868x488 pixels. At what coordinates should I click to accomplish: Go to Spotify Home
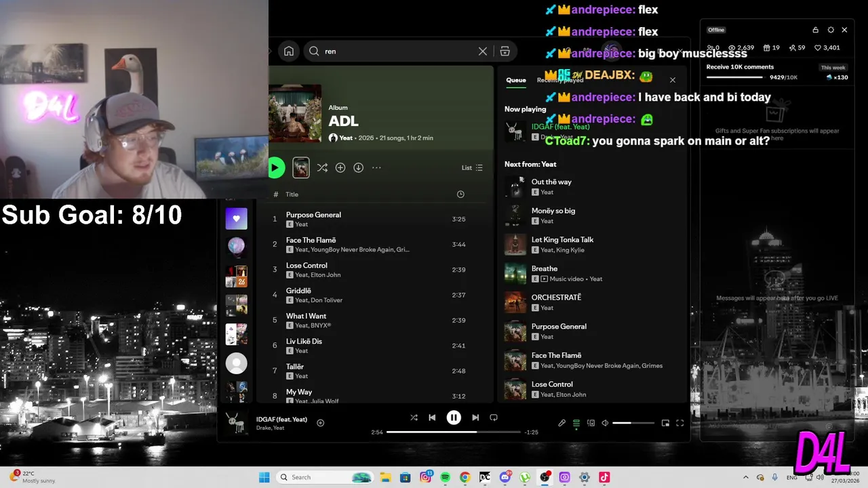click(289, 51)
